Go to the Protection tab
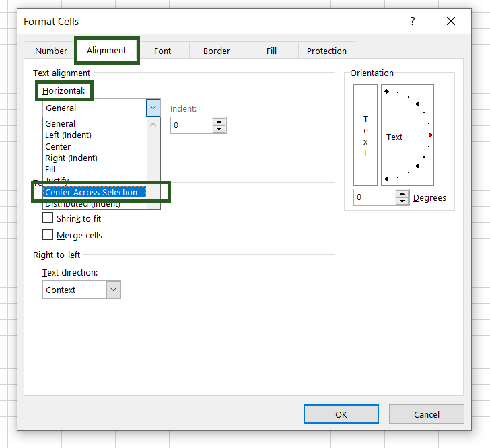Viewport: 490px width, 448px height. 326,51
